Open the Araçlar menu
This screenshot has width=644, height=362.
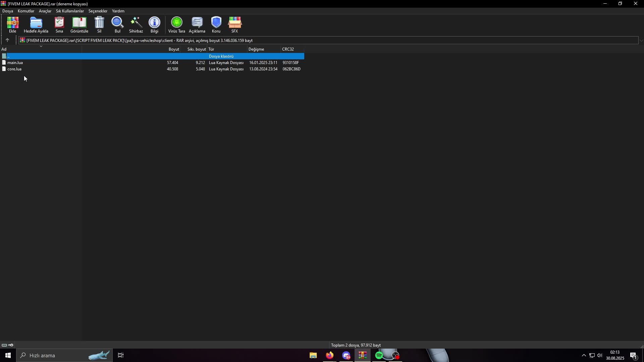point(45,11)
